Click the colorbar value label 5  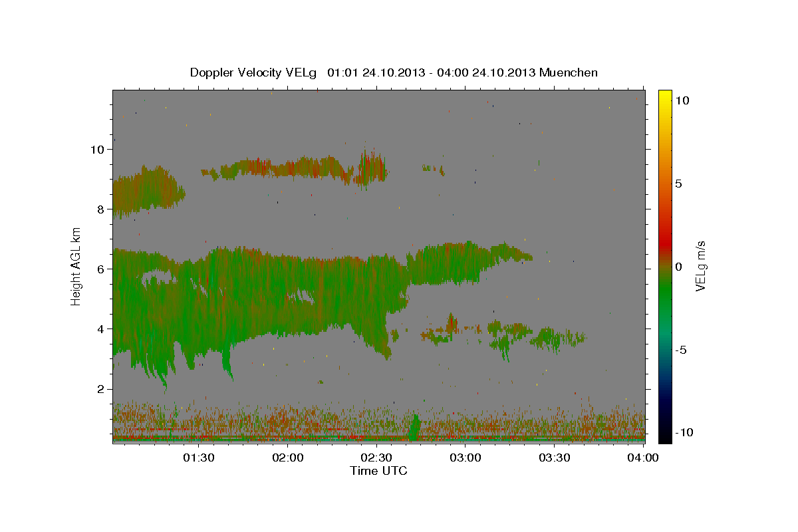coord(679,184)
